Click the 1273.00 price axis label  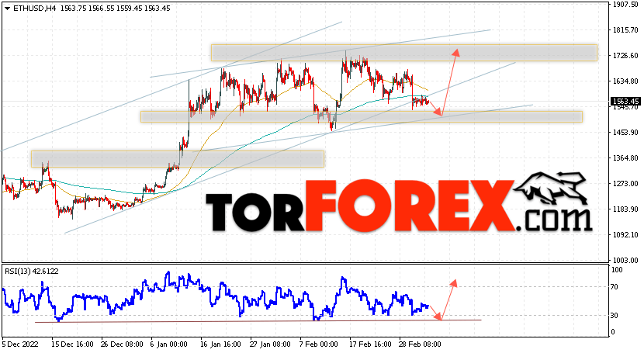[x=625, y=183]
